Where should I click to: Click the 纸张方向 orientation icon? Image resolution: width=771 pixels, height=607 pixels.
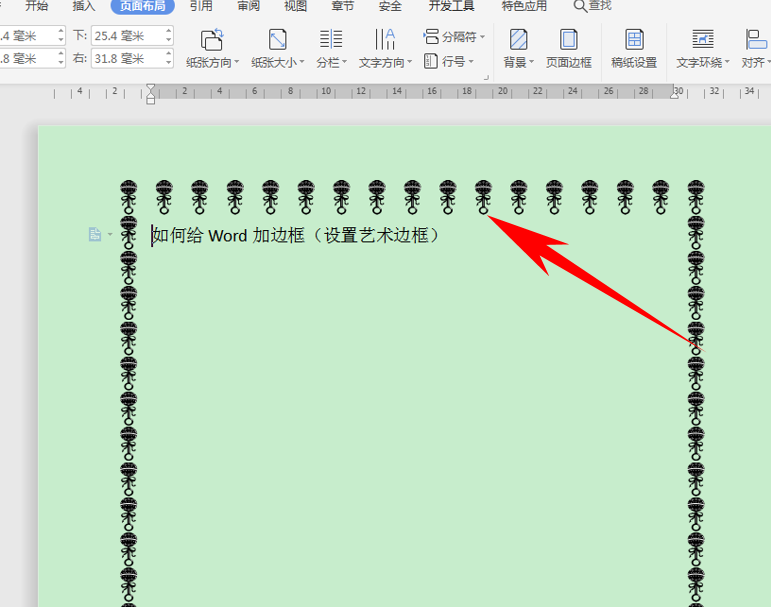212,39
